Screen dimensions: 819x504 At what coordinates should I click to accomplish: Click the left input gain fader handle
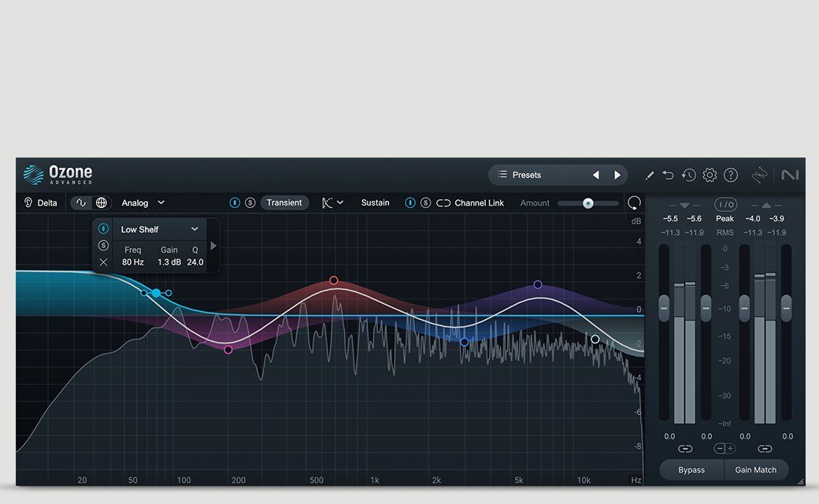click(x=664, y=308)
